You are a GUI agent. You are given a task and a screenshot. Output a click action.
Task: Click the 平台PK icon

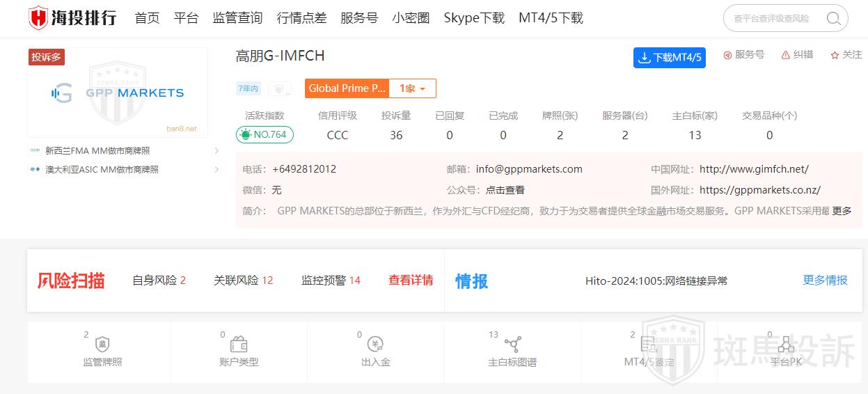pyautogui.click(x=786, y=344)
